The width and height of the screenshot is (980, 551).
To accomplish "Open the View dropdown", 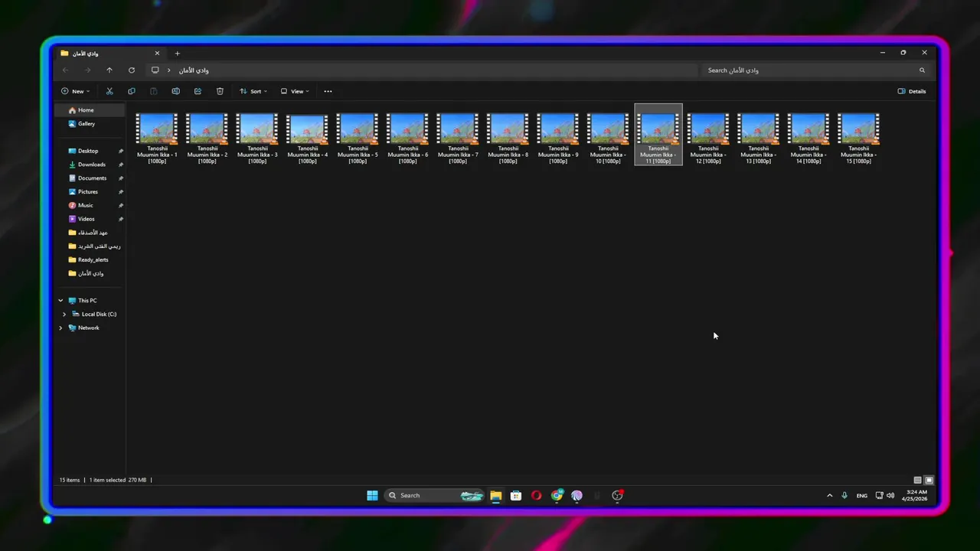I will [295, 91].
